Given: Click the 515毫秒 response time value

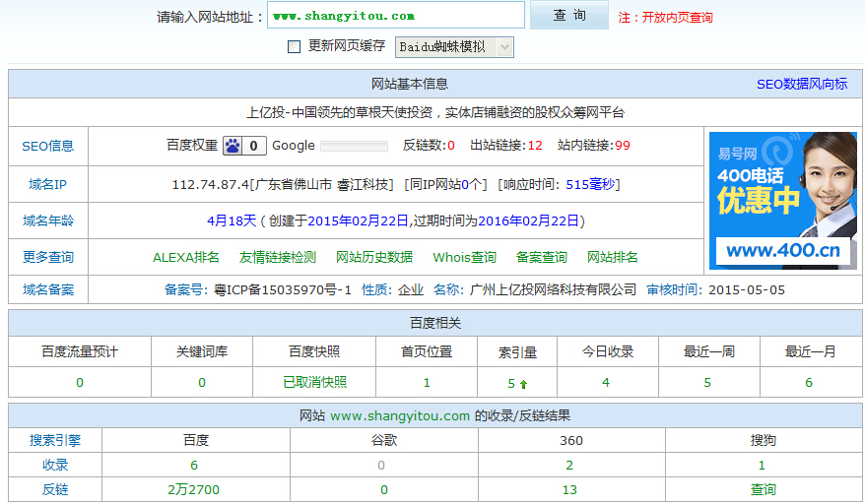Looking at the screenshot, I should [590, 185].
